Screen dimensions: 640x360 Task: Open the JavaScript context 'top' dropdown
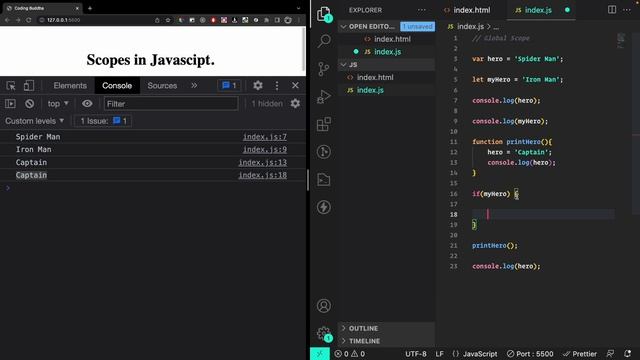pyautogui.click(x=58, y=104)
